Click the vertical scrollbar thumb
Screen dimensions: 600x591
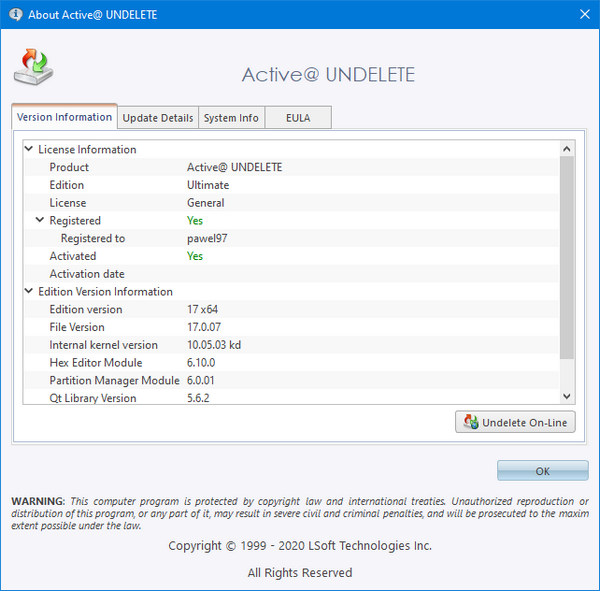click(x=567, y=255)
